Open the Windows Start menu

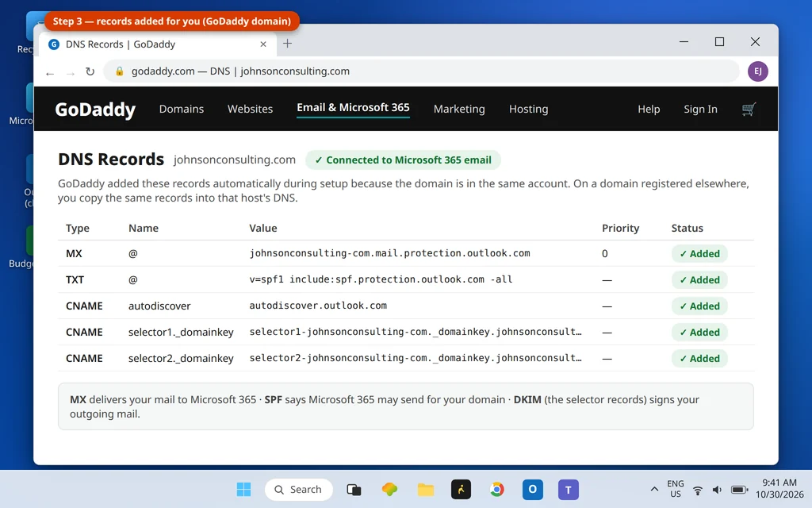(243, 489)
